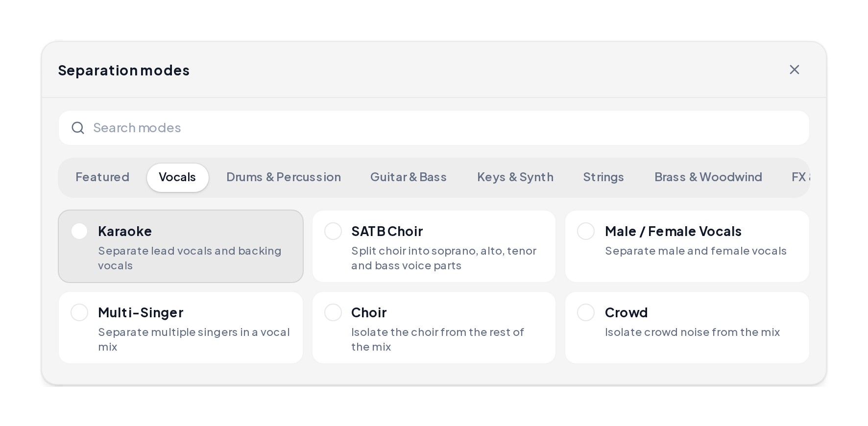Click 'Isolate crowd noise from the mix' text
This screenshot has height=426, width=868.
tap(692, 332)
